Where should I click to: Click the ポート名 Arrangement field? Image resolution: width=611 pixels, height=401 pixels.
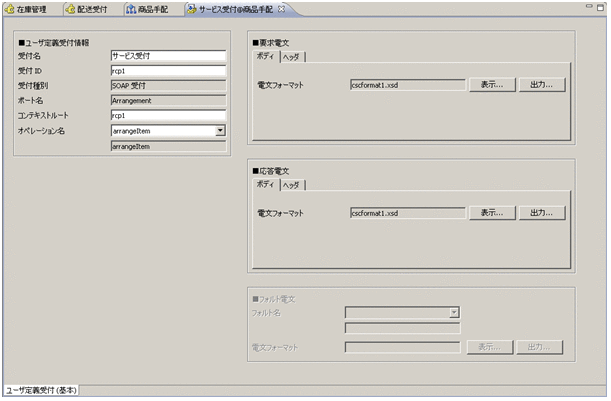click(x=168, y=101)
